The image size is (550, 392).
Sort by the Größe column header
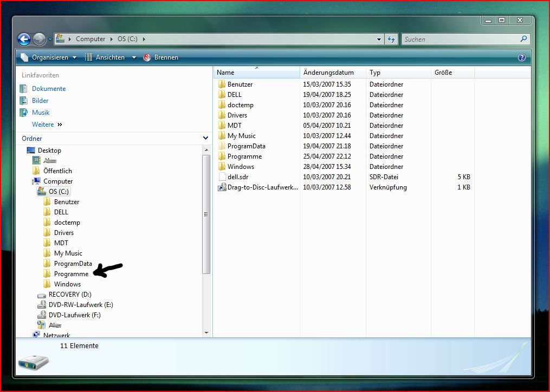453,73
